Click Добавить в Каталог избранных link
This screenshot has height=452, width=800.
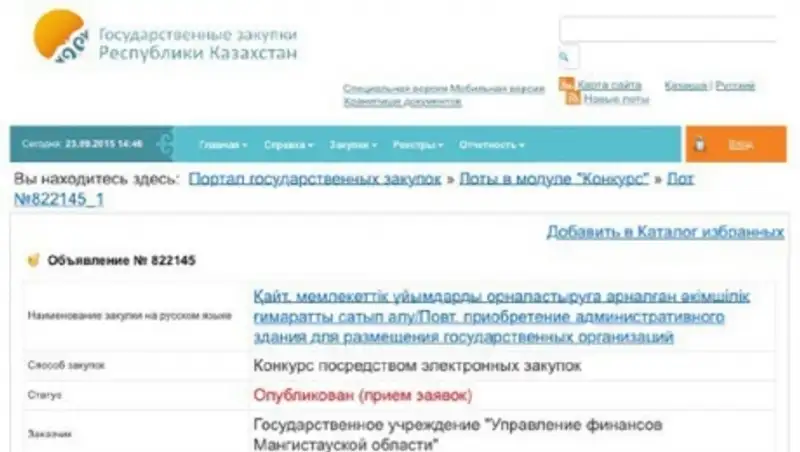click(664, 232)
